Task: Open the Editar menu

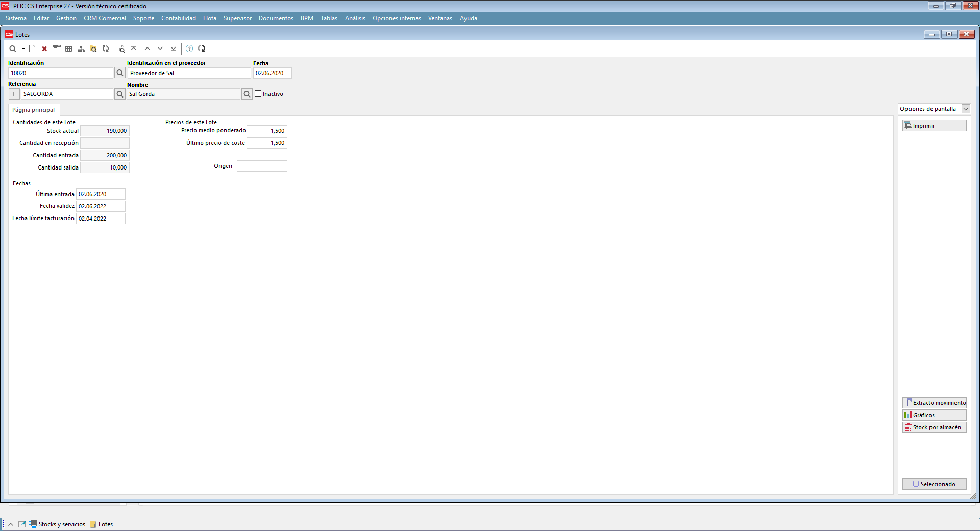Action: click(x=41, y=18)
